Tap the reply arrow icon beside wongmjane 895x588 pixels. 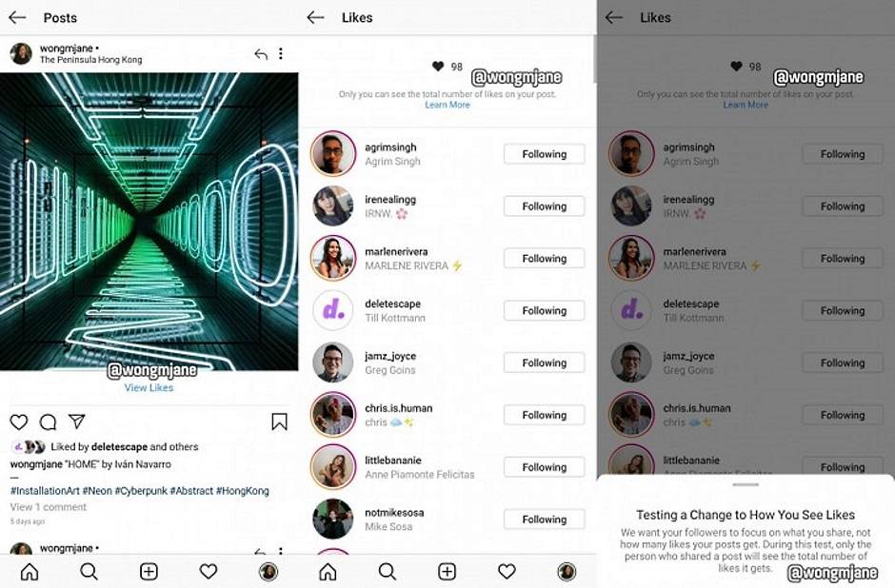pos(261,54)
